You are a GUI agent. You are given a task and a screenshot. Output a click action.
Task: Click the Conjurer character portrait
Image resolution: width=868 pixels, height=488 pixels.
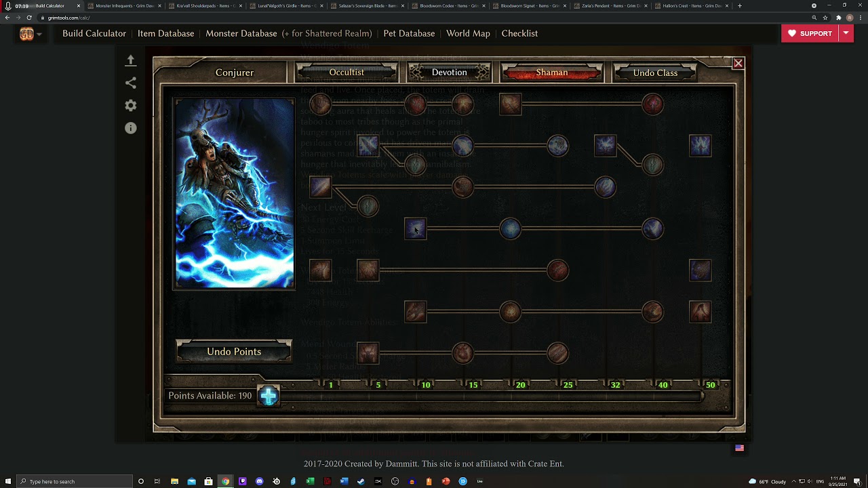tap(234, 194)
